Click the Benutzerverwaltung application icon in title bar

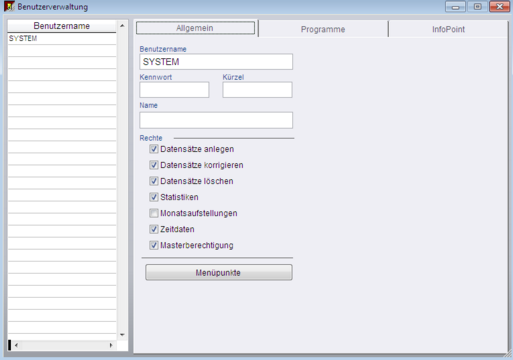click(9, 6)
